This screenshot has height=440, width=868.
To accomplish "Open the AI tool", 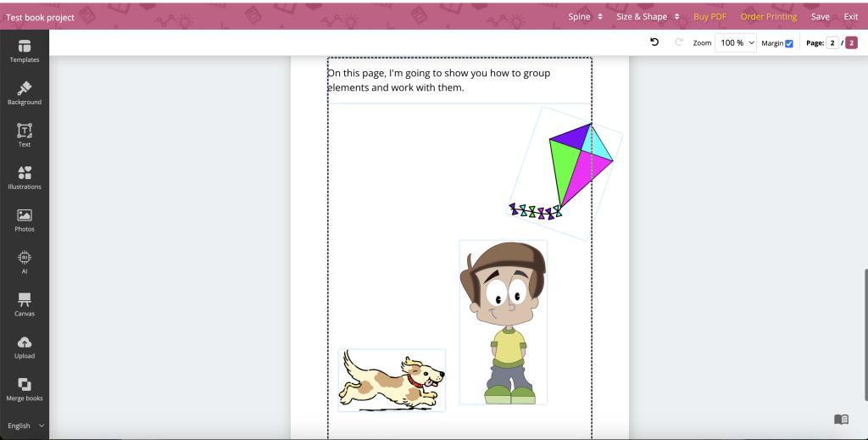I will click(25, 262).
